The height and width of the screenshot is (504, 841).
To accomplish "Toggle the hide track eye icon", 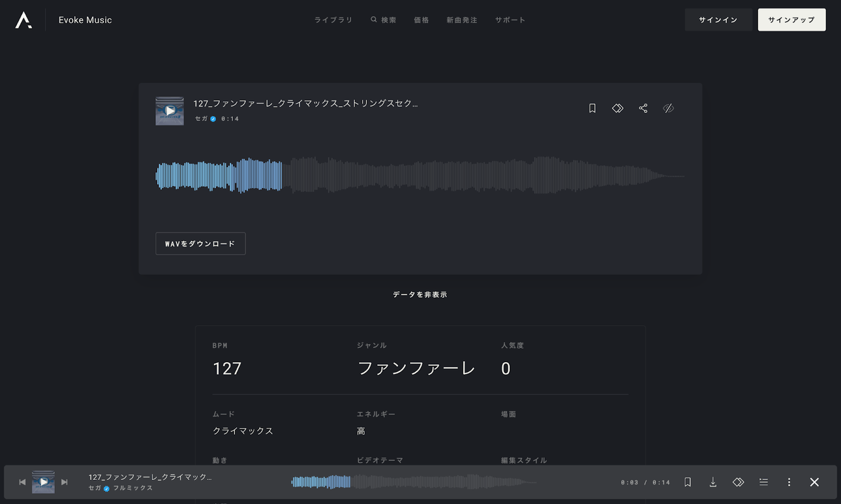I will (668, 108).
